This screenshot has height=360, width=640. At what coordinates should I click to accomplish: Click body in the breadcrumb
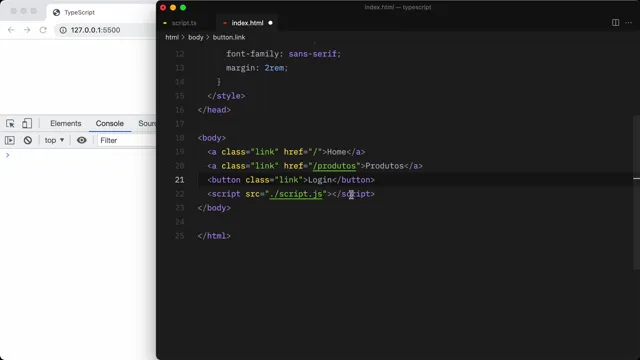tap(196, 37)
